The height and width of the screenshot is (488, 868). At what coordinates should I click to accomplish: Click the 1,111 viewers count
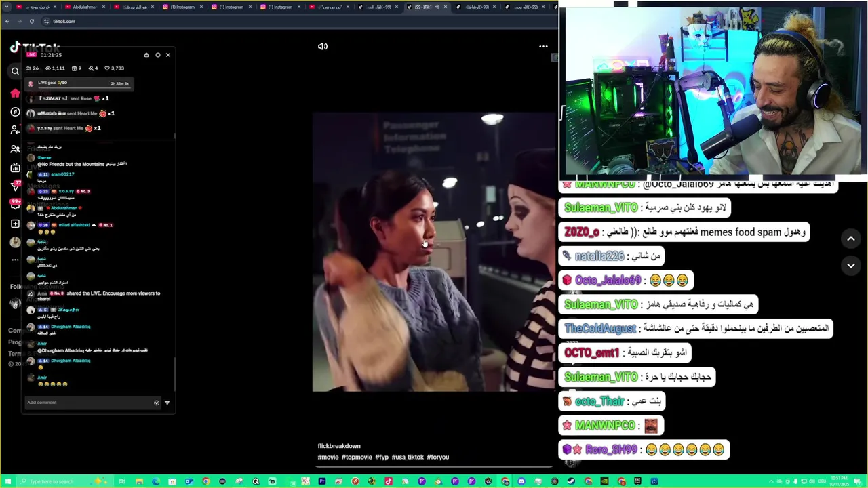pos(55,68)
